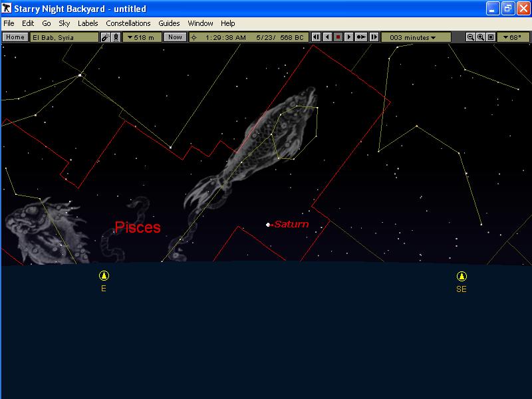
Task: Select the planet Saturn in the sky
Action: 268,225
